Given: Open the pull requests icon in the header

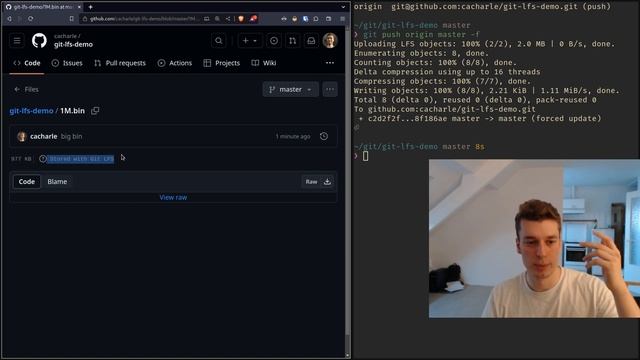Looking at the screenshot, I should click(293, 41).
